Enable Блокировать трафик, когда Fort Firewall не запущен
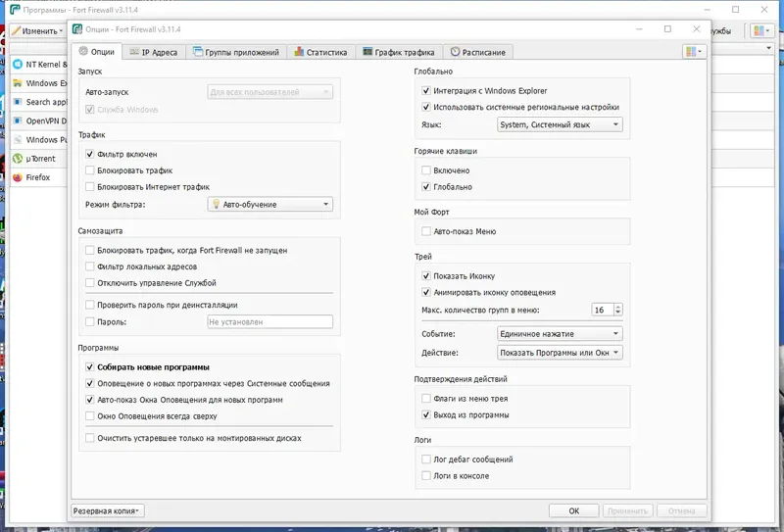 90,251
